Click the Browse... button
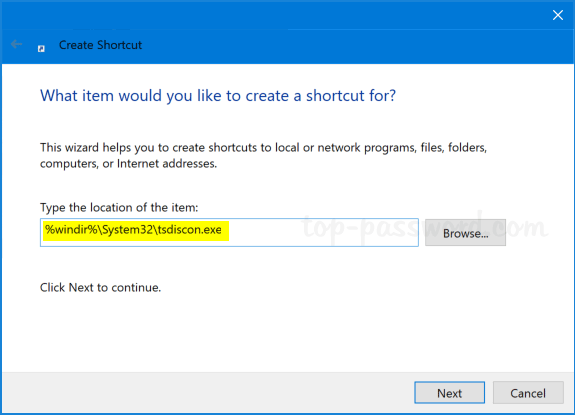 465,233
